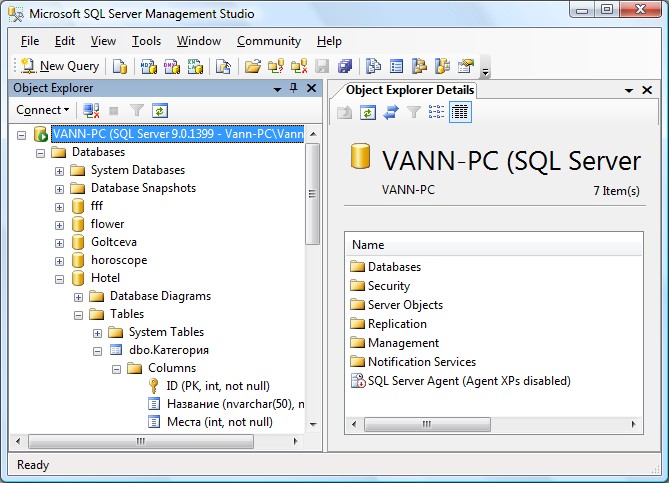Viewport: 669px width, 483px height.
Task: Close the Object Explorer panel
Action: point(312,88)
